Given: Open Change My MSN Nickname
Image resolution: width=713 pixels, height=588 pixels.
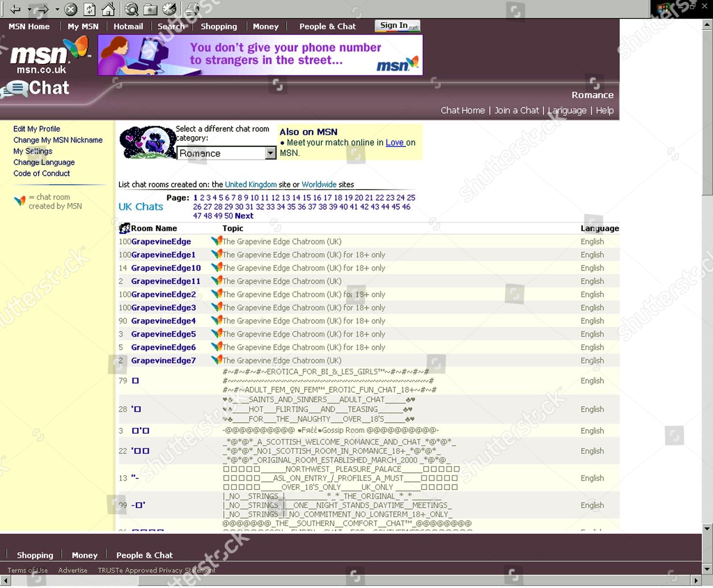Looking at the screenshot, I should [x=58, y=140].
